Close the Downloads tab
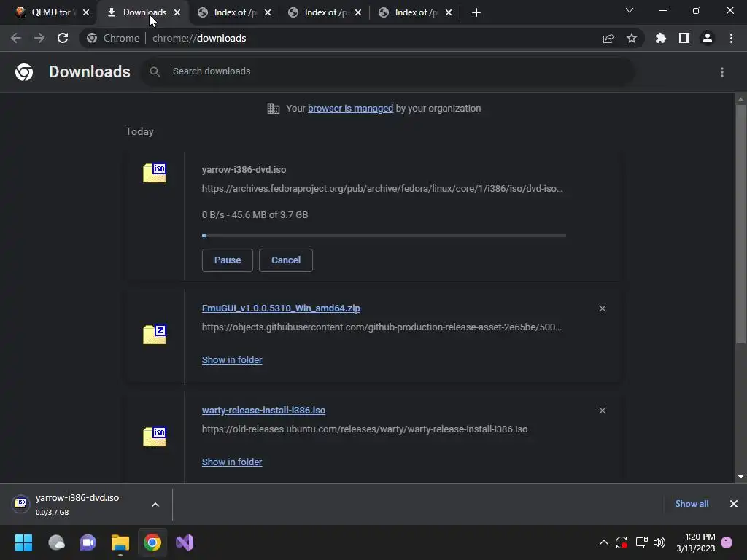This screenshot has width=747, height=560. (177, 12)
